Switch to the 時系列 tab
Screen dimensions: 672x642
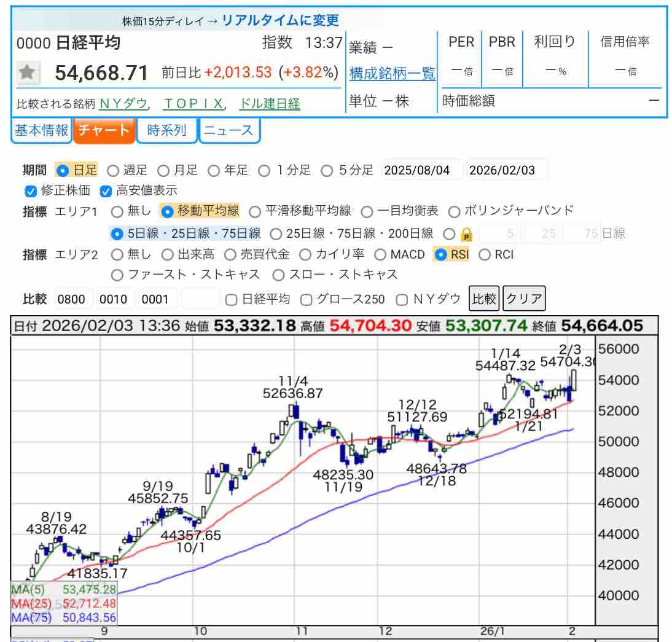[x=166, y=130]
